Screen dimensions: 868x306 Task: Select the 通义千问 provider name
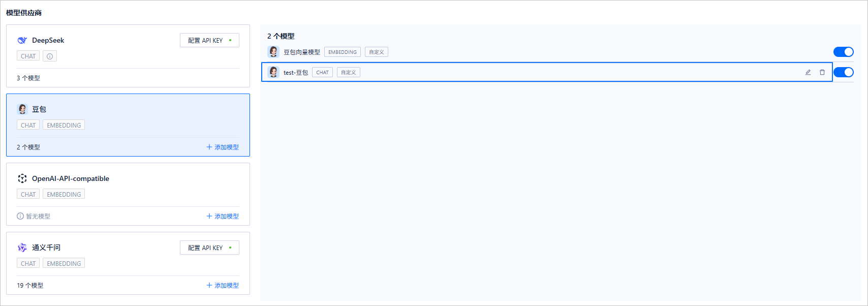(x=46, y=248)
